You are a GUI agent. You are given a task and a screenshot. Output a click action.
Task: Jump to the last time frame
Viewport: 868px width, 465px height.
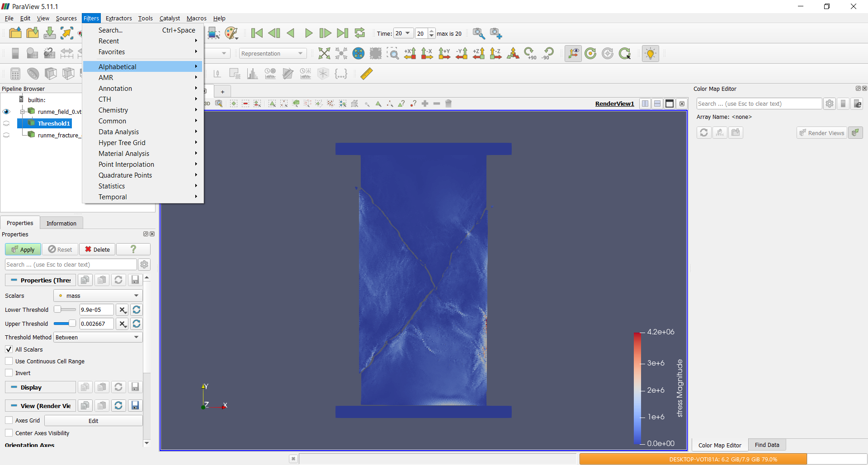(343, 33)
